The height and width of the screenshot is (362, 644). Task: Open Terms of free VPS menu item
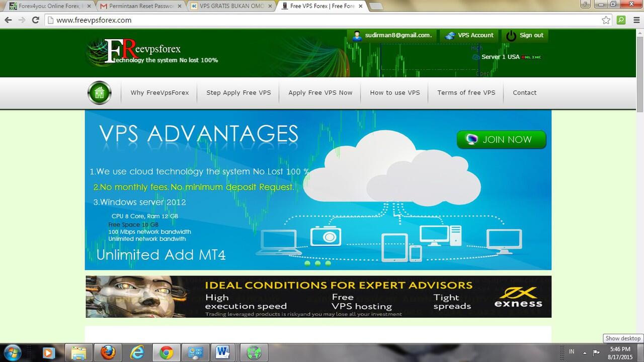point(466,93)
